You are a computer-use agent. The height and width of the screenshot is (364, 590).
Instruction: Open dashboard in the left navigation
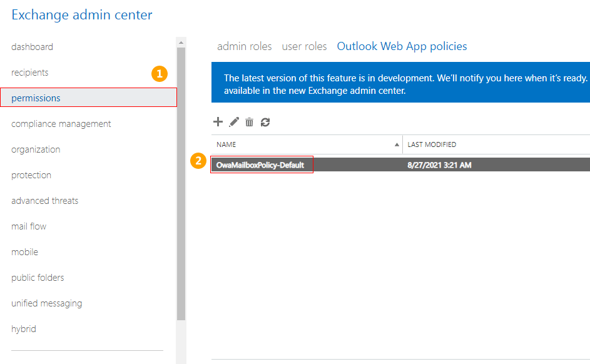pos(32,47)
